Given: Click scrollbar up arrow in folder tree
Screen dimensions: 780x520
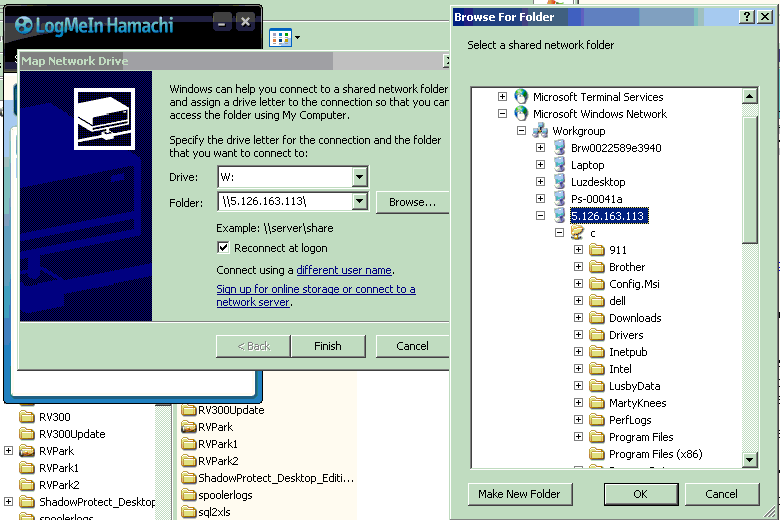Looking at the screenshot, I should pos(750,96).
